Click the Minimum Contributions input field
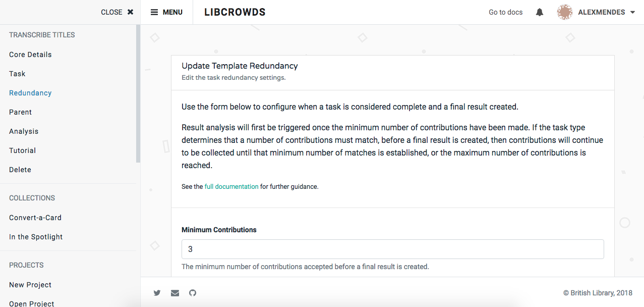 pyautogui.click(x=392, y=249)
